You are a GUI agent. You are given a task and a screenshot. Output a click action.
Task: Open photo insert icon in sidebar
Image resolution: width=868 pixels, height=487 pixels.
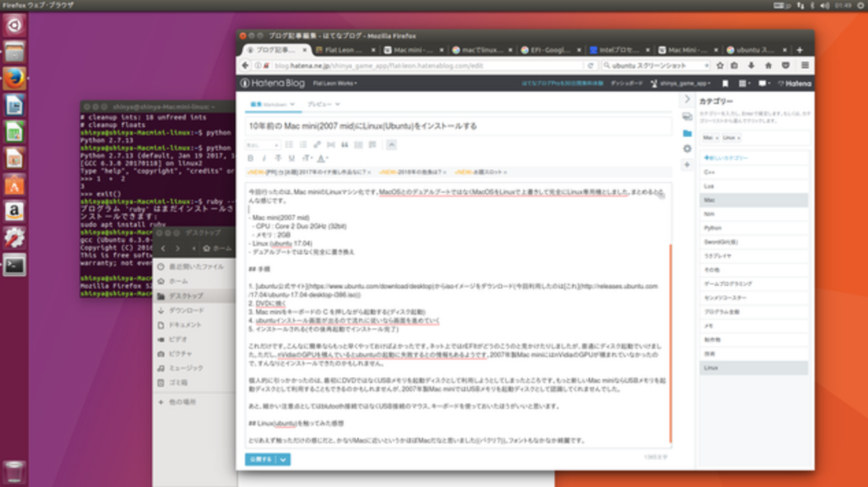click(x=687, y=117)
